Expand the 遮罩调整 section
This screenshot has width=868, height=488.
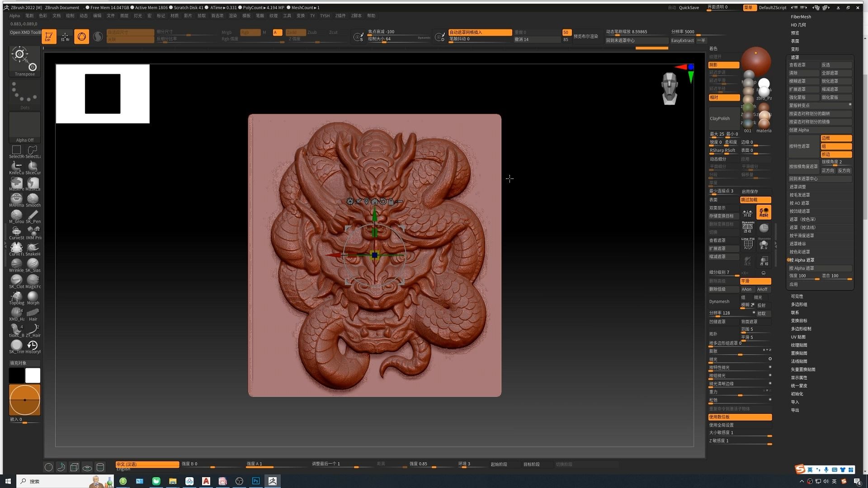tap(798, 187)
